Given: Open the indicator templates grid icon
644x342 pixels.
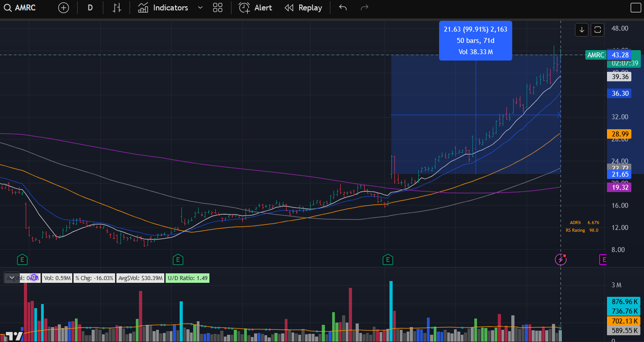Looking at the screenshot, I should tap(218, 8).
